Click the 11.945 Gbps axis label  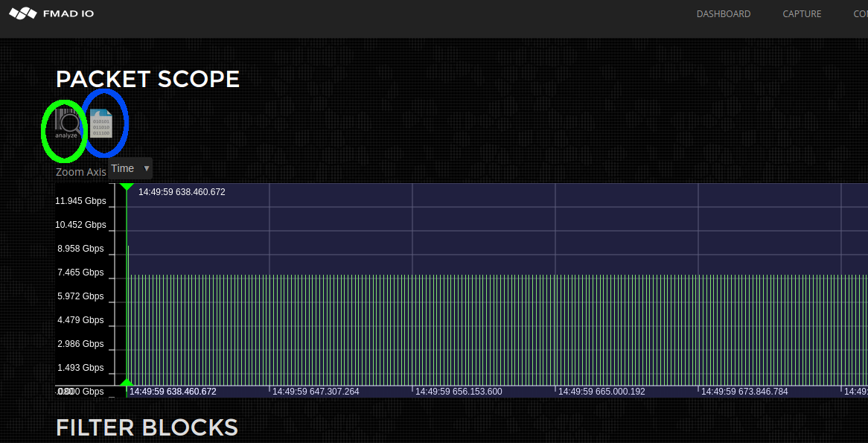pyautogui.click(x=80, y=200)
